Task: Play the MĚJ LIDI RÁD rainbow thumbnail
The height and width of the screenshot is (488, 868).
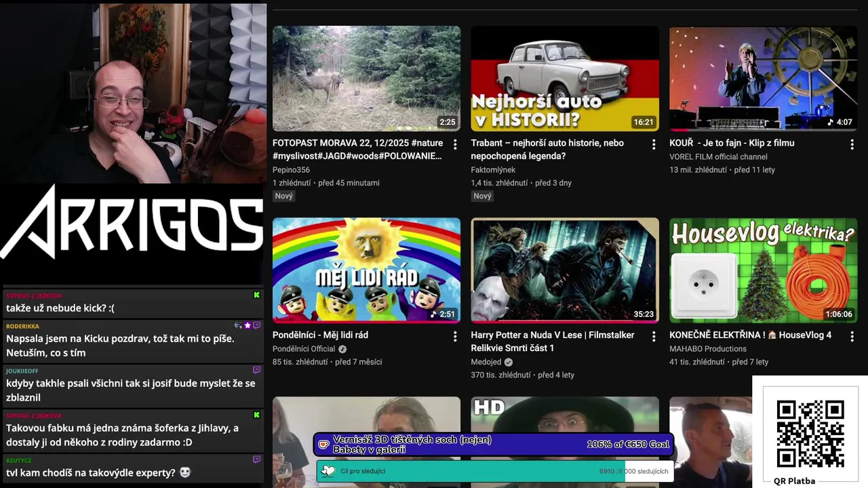Action: 366,270
